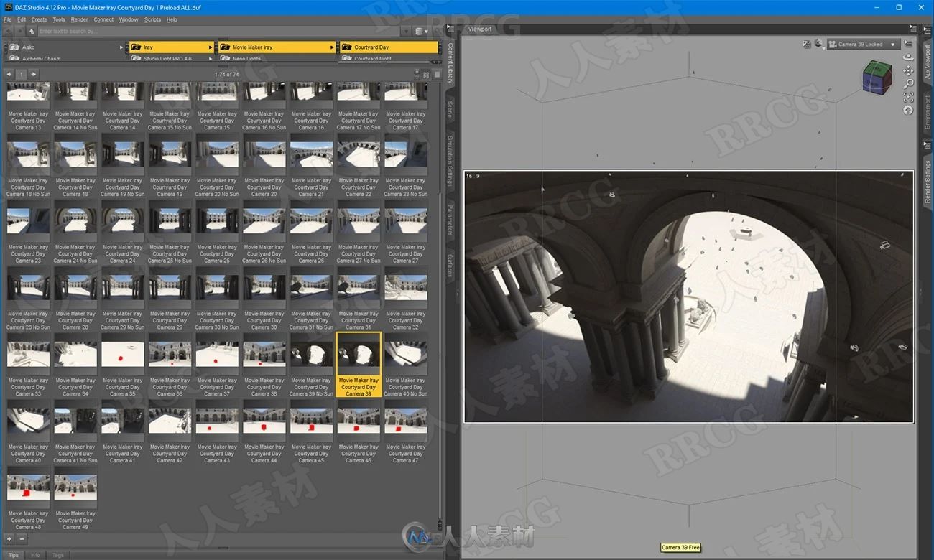This screenshot has height=560, width=934.
Task: Open the Edit menu
Action: tap(22, 19)
